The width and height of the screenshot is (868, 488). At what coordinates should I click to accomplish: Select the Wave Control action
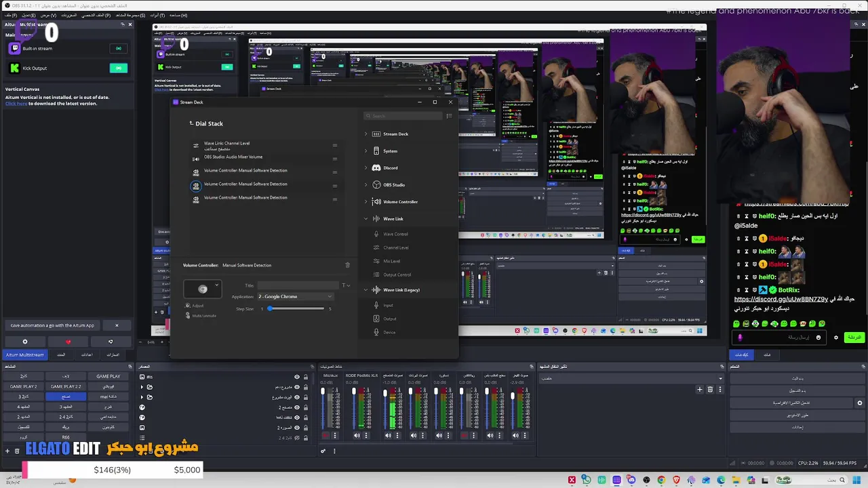[395, 235]
